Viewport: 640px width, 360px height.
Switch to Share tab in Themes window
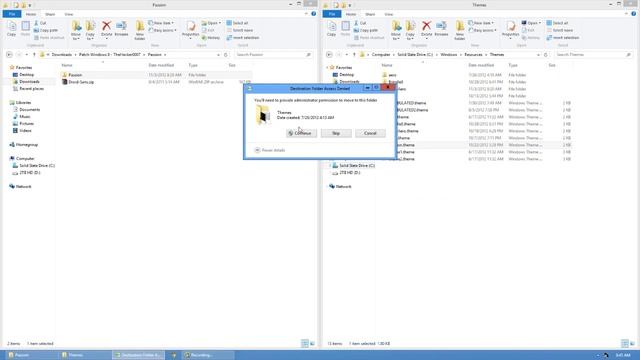coord(370,14)
